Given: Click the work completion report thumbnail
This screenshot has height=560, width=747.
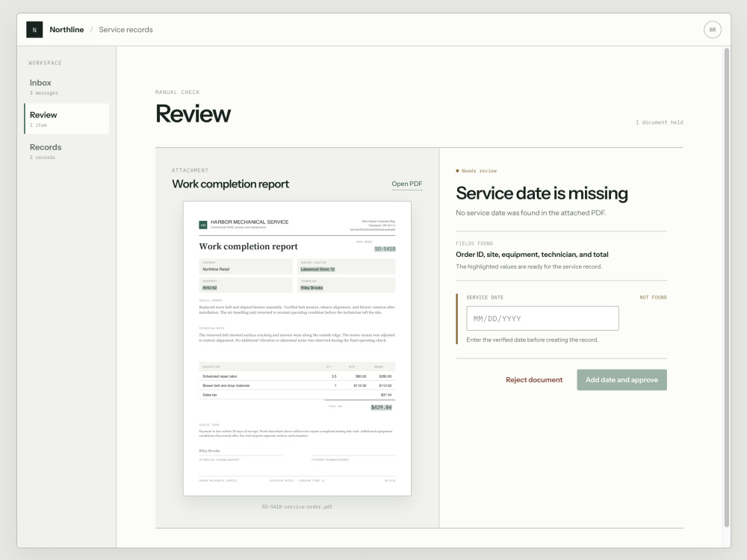Looking at the screenshot, I should pos(297,349).
